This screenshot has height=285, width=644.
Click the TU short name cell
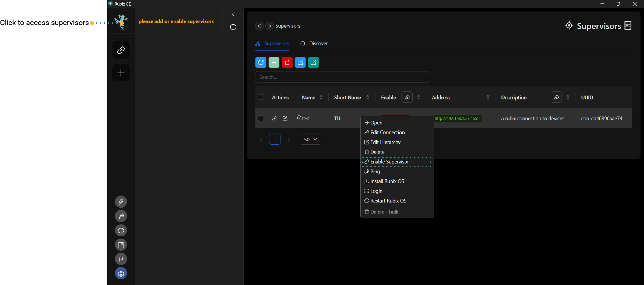coord(337,119)
